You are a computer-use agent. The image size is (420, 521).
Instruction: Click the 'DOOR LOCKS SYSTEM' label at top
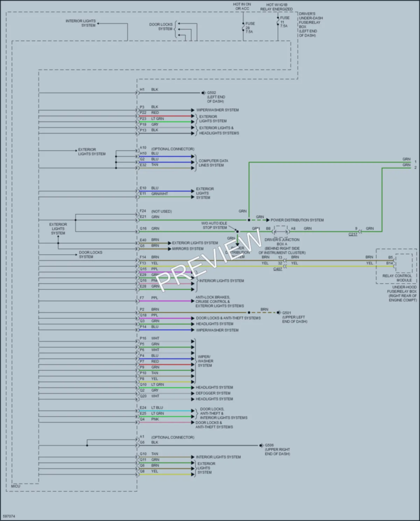tap(161, 27)
